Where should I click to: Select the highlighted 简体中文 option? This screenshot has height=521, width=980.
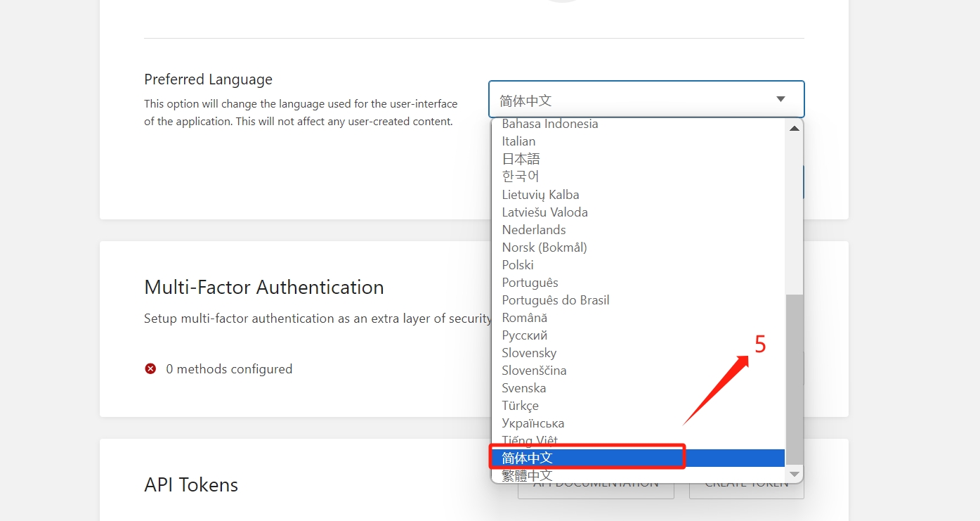(x=638, y=458)
